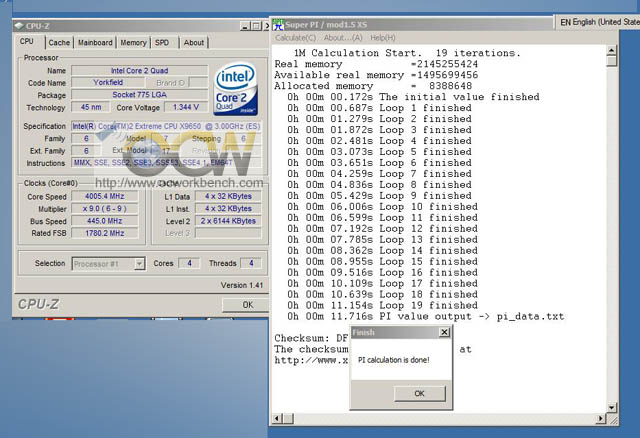
Task: Click the Technology value 45 nm
Action: click(91, 107)
